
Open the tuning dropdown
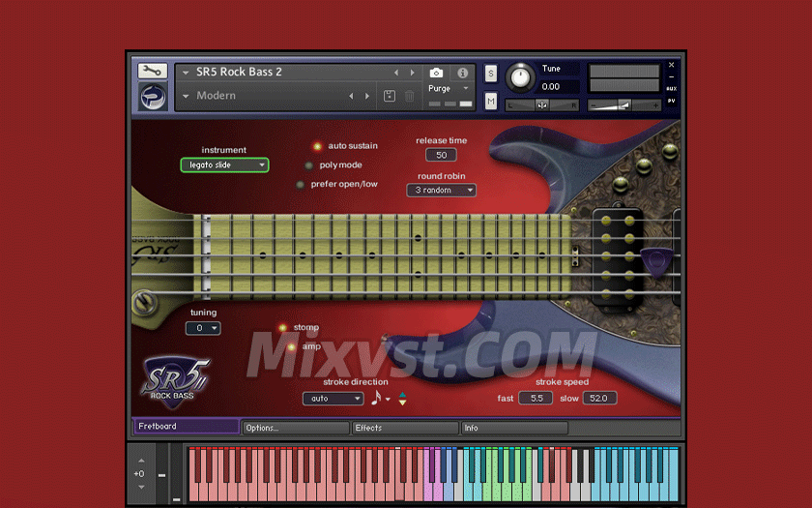pyautogui.click(x=203, y=329)
